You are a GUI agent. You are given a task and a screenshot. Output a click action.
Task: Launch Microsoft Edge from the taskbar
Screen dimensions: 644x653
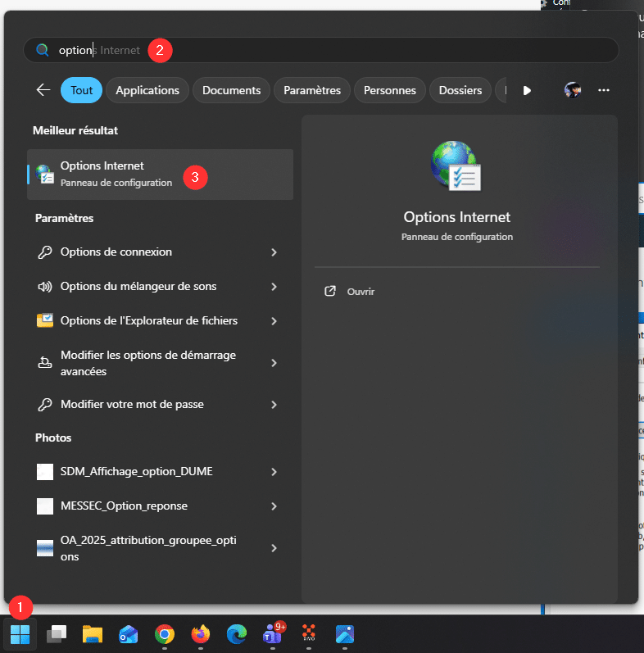pos(237,634)
